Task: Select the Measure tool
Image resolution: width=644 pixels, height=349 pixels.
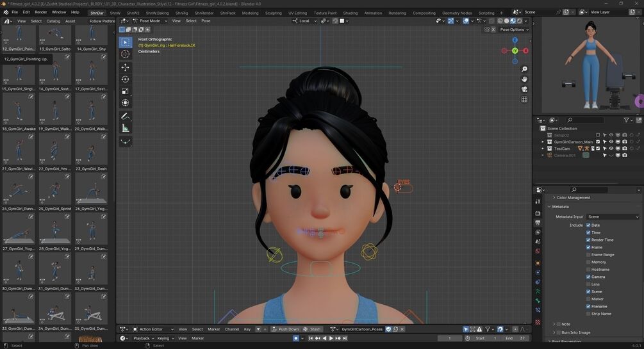Action: tap(125, 129)
